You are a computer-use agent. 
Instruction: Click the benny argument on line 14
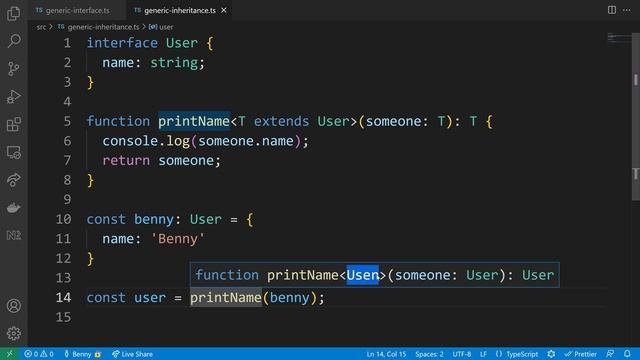(x=290, y=298)
